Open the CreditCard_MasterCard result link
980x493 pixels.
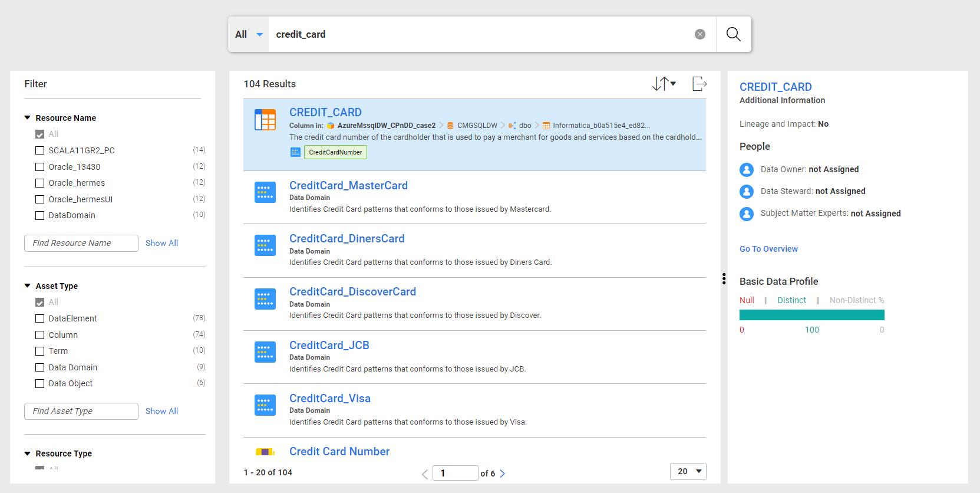click(x=348, y=185)
